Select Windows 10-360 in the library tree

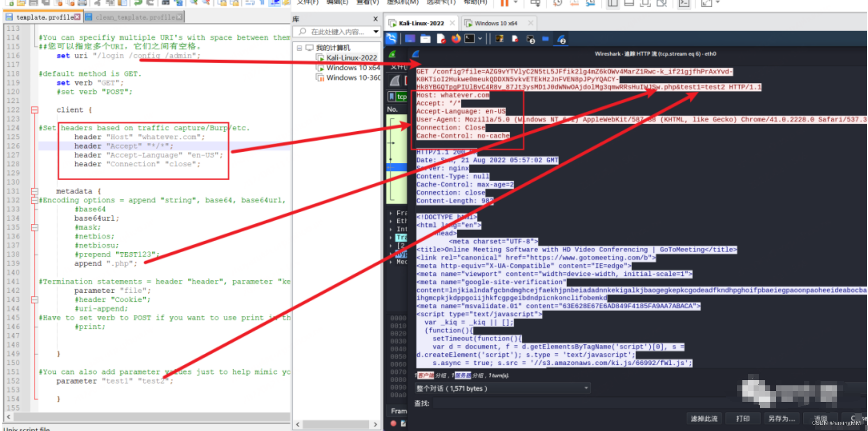[353, 78]
